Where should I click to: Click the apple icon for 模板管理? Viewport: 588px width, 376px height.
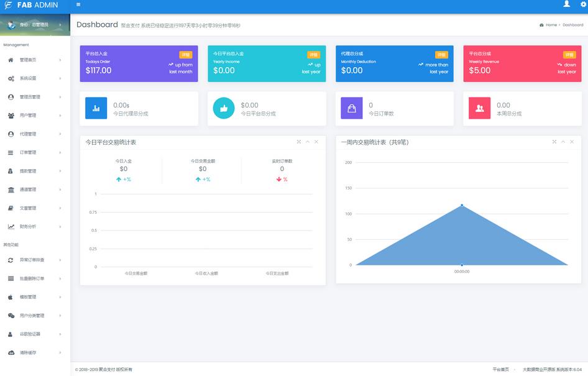coord(11,297)
